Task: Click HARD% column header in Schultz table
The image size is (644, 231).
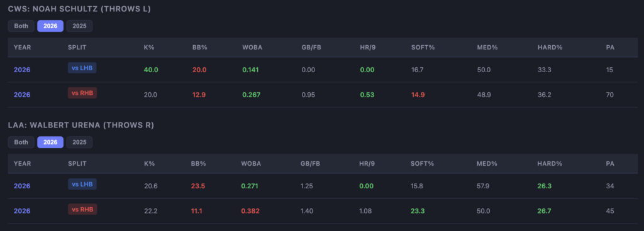Action: [550, 47]
